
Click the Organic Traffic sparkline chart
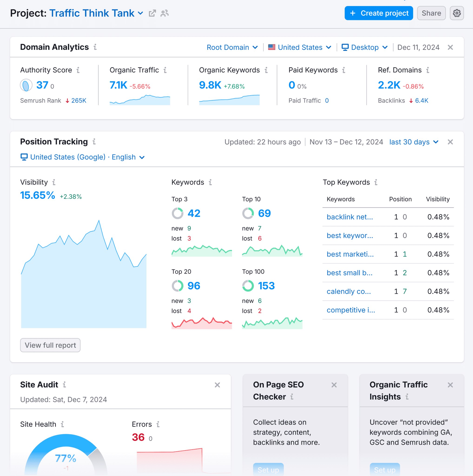(140, 100)
